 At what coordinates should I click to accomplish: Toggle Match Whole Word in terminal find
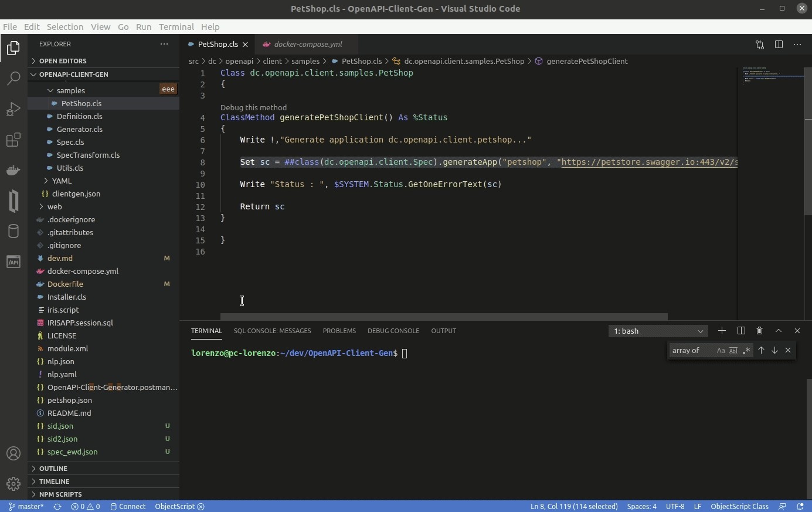click(x=733, y=351)
